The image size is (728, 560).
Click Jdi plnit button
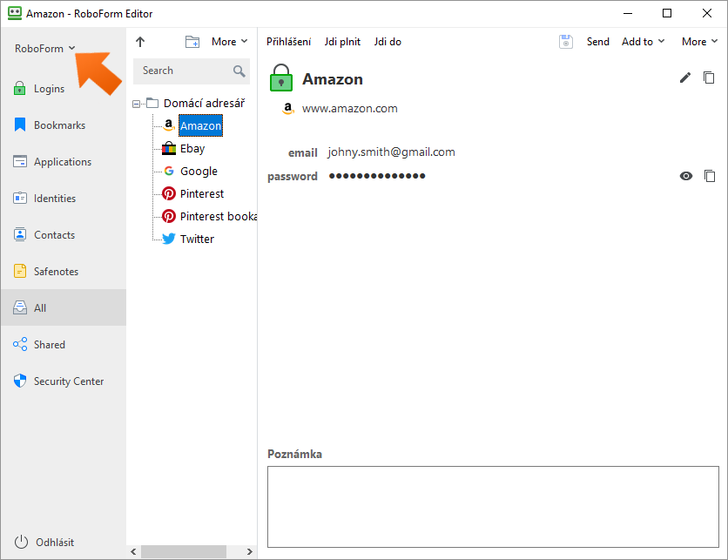(x=342, y=42)
